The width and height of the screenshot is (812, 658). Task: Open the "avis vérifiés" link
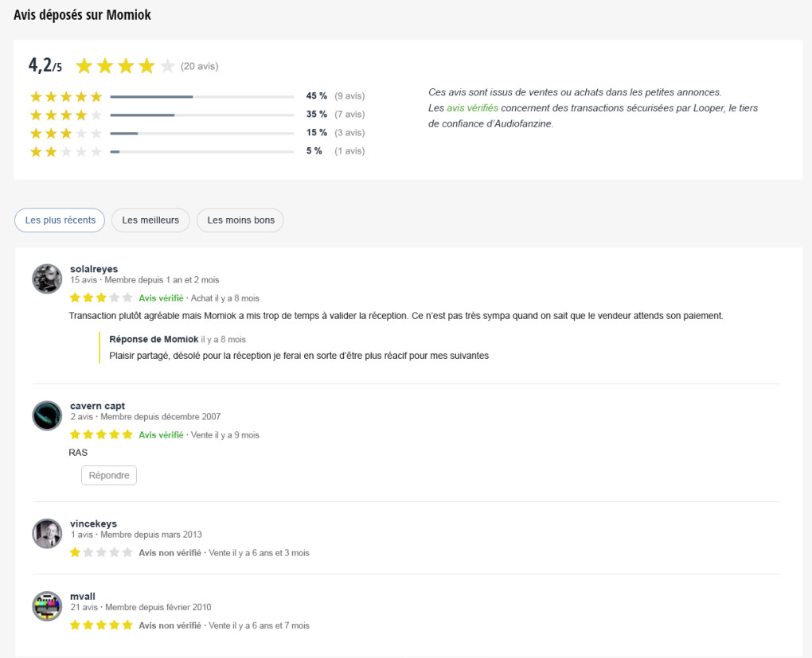(x=472, y=108)
